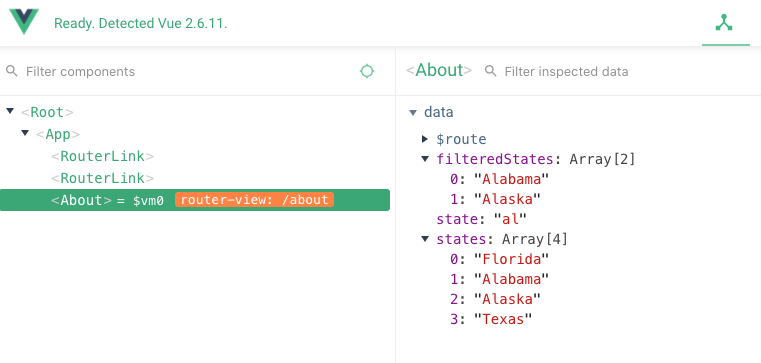This screenshot has height=363, width=761.
Task: Click the "Ready. Detected Vue 2.6.11." status text
Action: tap(141, 23)
